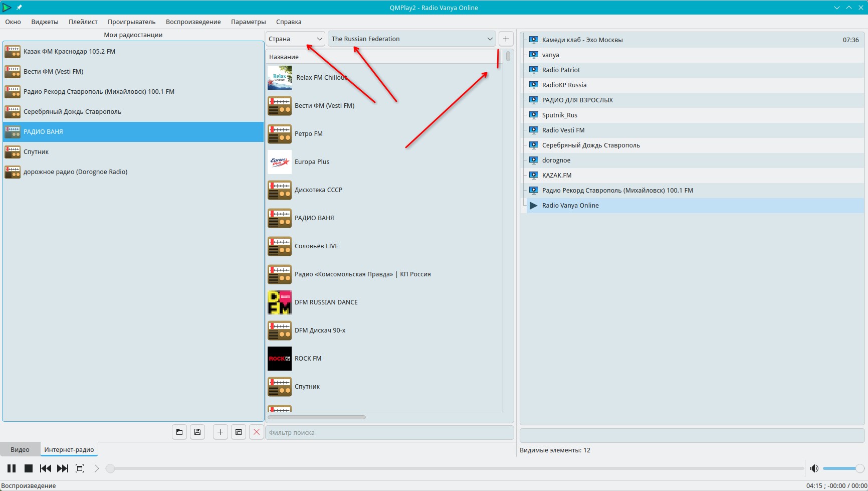Click the Europa Plus station logo
Screen dimensions: 868x491
click(280, 162)
